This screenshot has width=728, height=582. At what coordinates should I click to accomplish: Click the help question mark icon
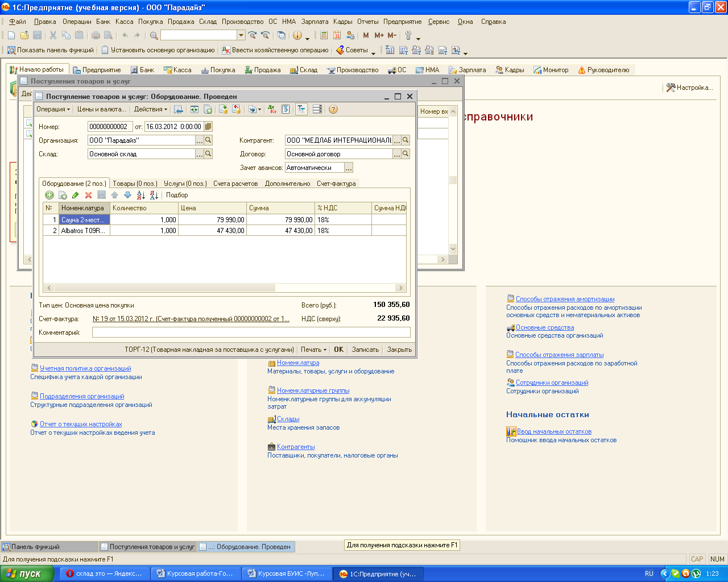tap(333, 109)
